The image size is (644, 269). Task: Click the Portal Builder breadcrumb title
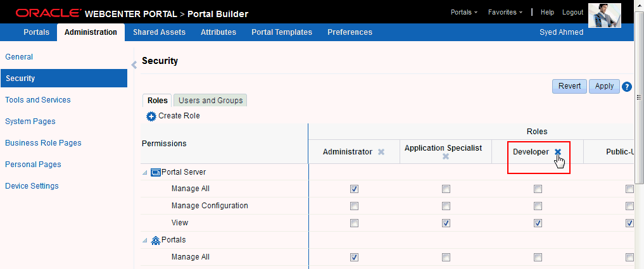coord(218,15)
